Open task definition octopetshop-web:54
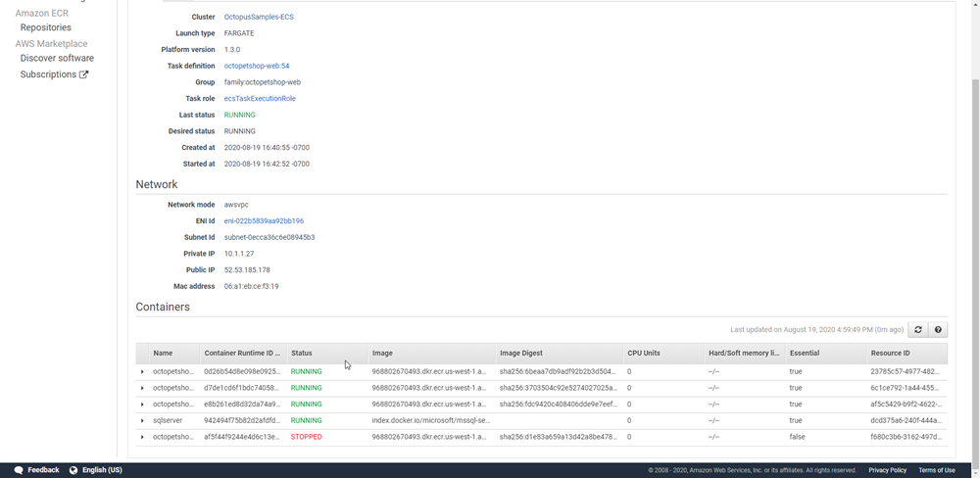Image resolution: width=980 pixels, height=478 pixels. 257,66
